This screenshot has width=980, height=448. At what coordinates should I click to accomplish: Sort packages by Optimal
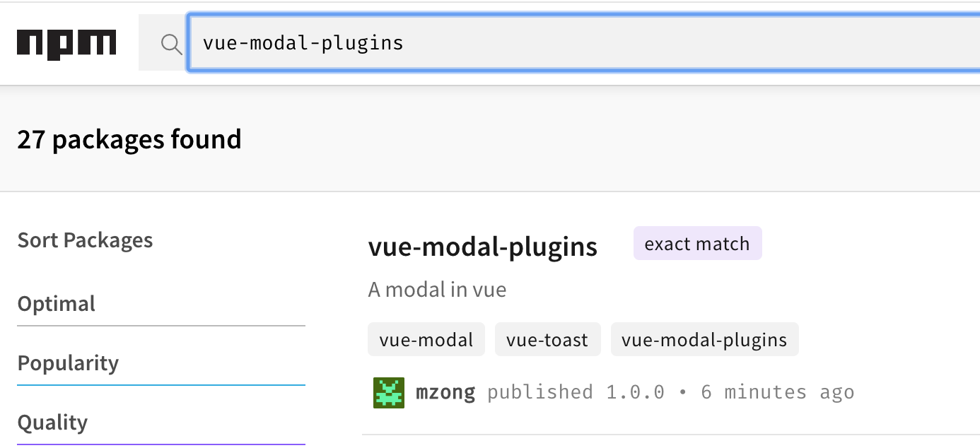click(57, 304)
